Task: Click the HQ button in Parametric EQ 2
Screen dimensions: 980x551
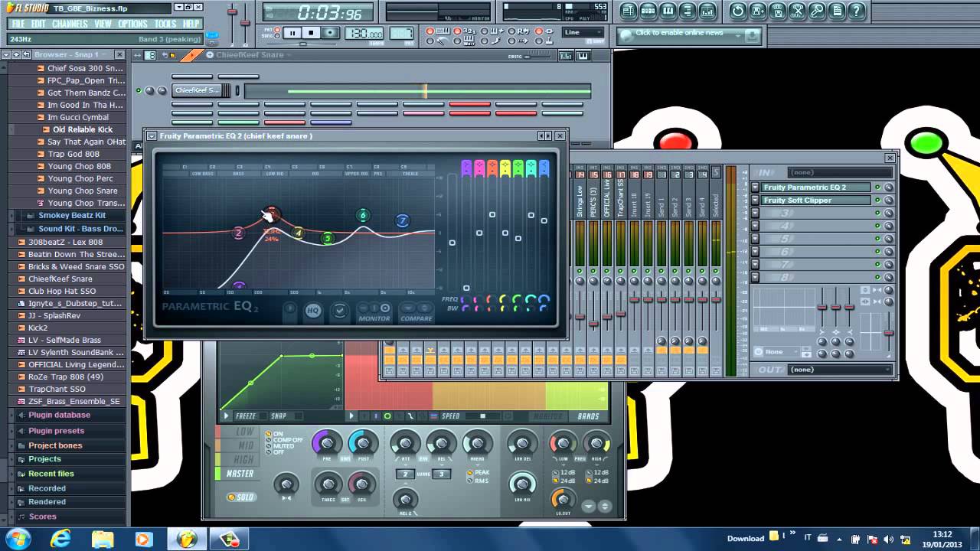Action: [313, 311]
